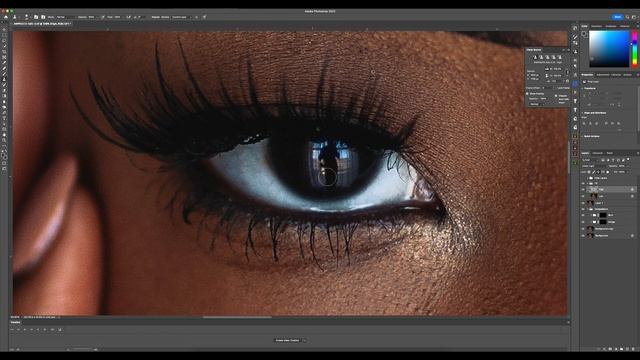Hide the bottom Background layer
This screenshot has width=640, height=360.
click(x=583, y=236)
